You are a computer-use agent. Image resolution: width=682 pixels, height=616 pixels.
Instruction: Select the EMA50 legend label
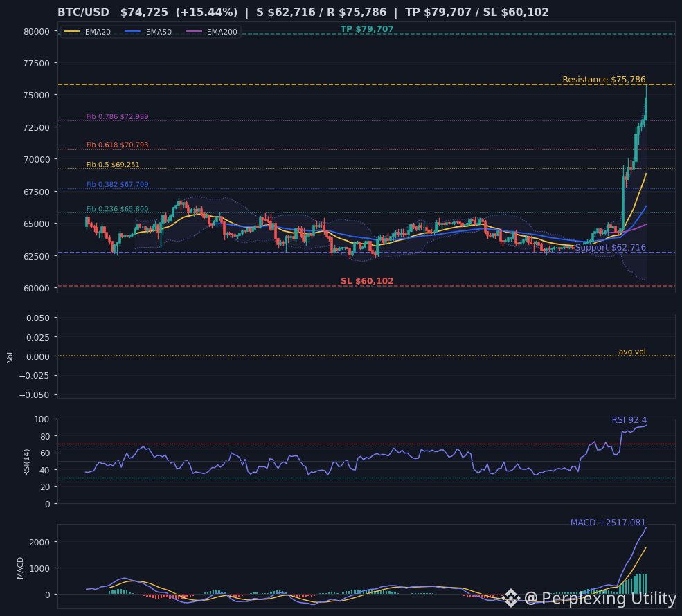point(159,32)
